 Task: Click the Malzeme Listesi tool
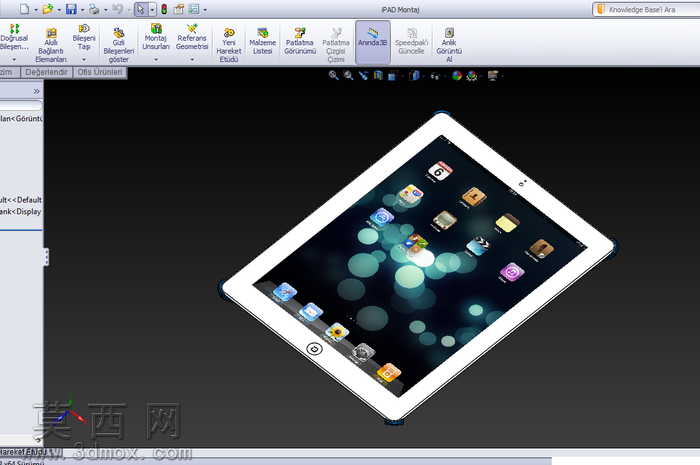click(x=262, y=41)
